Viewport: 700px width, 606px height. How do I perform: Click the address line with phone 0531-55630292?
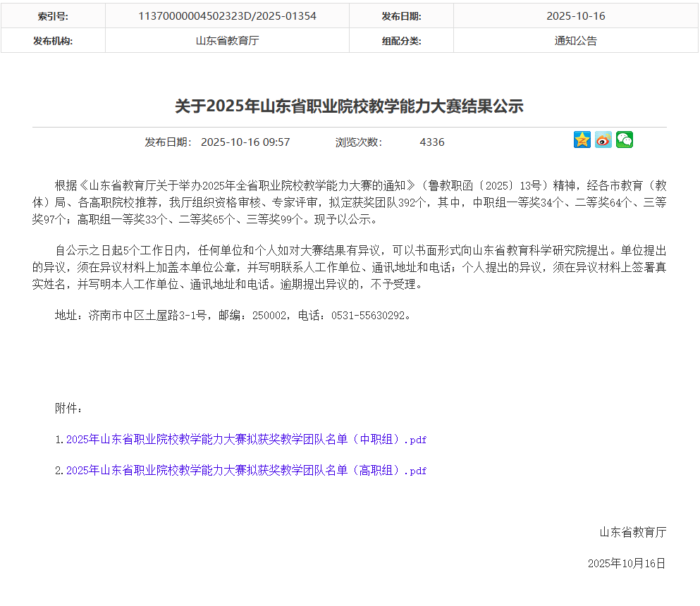point(233,316)
